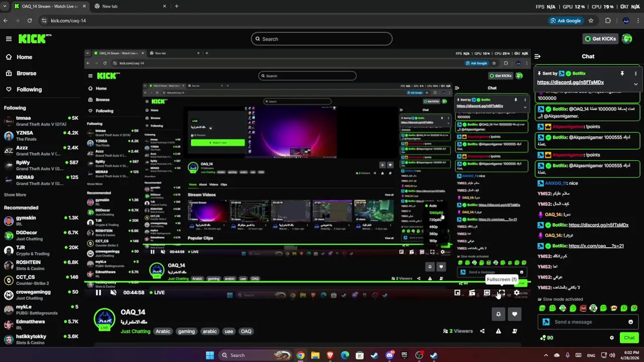Viewport: 644px width, 362px height.
Task: Click the ANXGG nice chat username
Action: [555, 184]
